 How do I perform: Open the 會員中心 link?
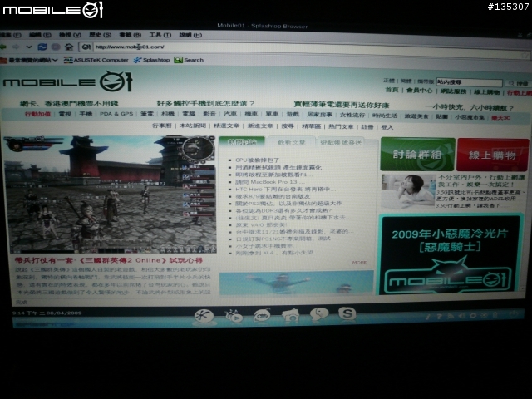419,91
